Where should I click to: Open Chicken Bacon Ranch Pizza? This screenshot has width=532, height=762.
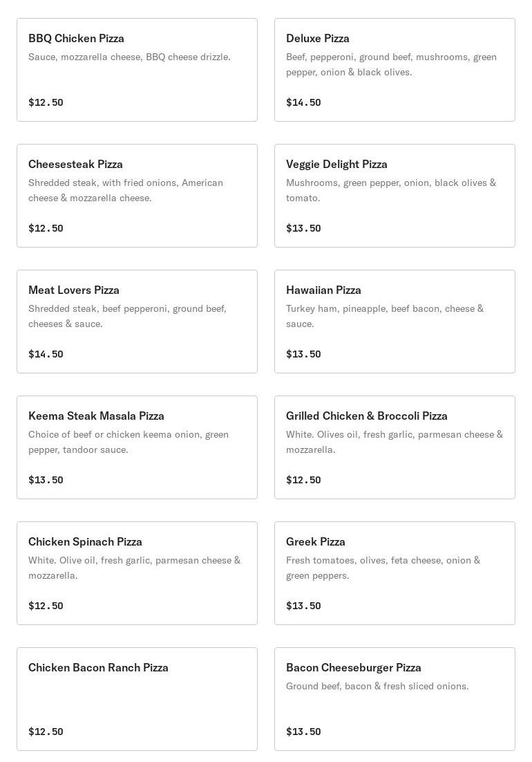[137, 699]
